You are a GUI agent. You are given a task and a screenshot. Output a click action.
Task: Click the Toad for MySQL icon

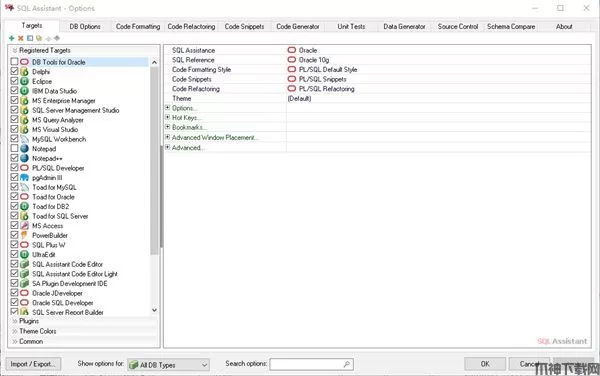(x=24, y=187)
